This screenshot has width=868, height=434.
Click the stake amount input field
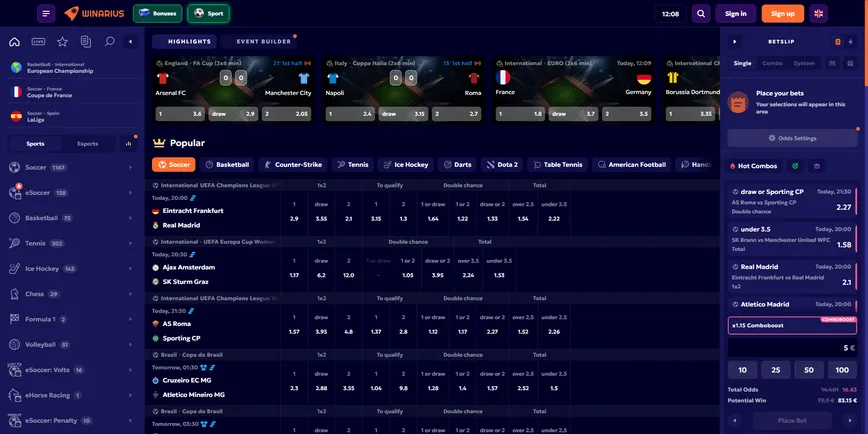(x=792, y=348)
